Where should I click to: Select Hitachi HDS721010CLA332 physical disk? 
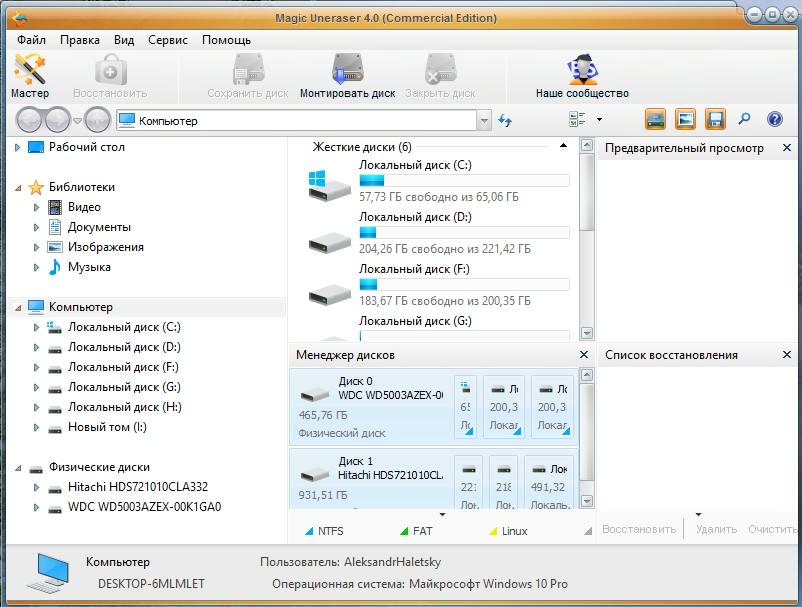pos(137,487)
